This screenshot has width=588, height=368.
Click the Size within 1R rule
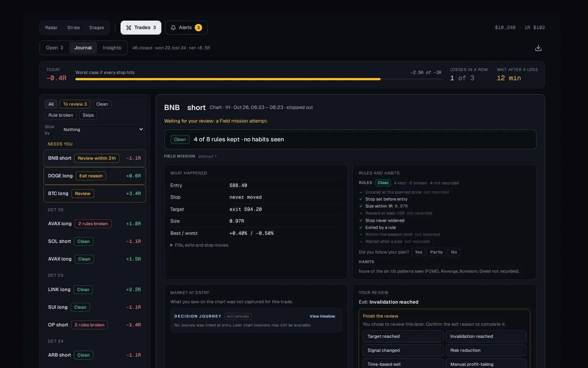(379, 206)
